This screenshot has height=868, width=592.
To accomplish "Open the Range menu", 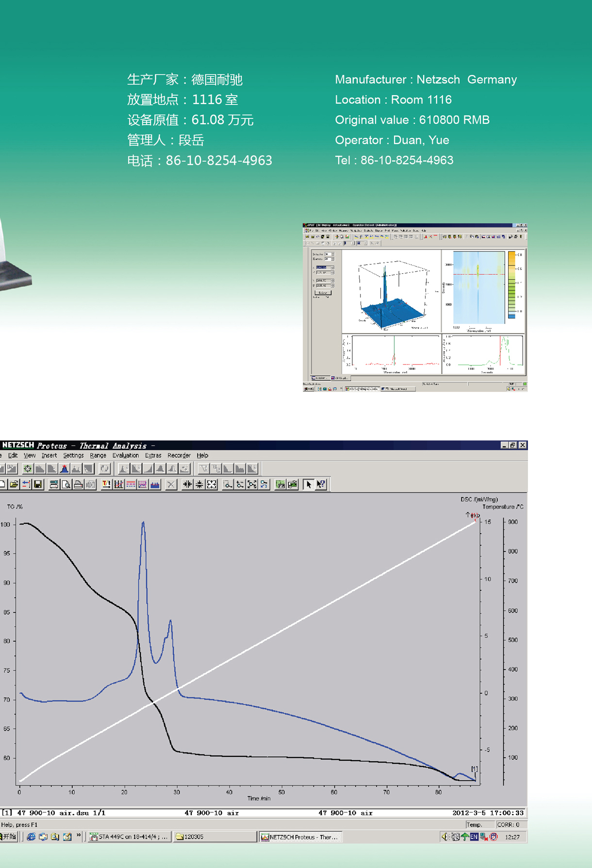I will click(x=98, y=455).
